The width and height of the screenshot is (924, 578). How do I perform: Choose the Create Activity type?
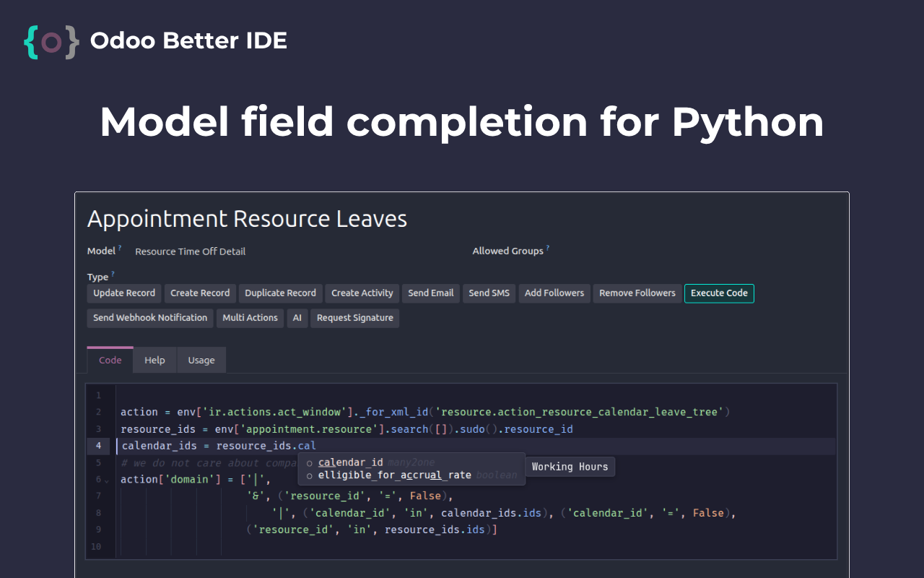(362, 293)
